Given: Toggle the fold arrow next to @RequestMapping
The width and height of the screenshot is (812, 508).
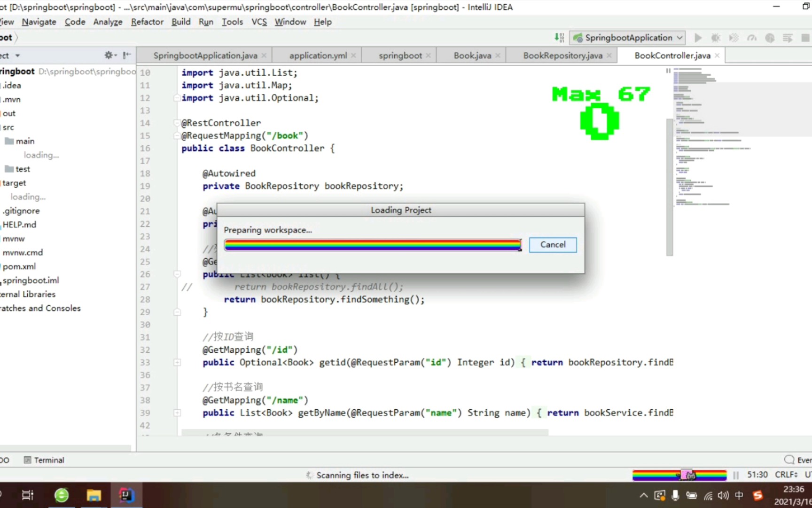Looking at the screenshot, I should pyautogui.click(x=177, y=135).
